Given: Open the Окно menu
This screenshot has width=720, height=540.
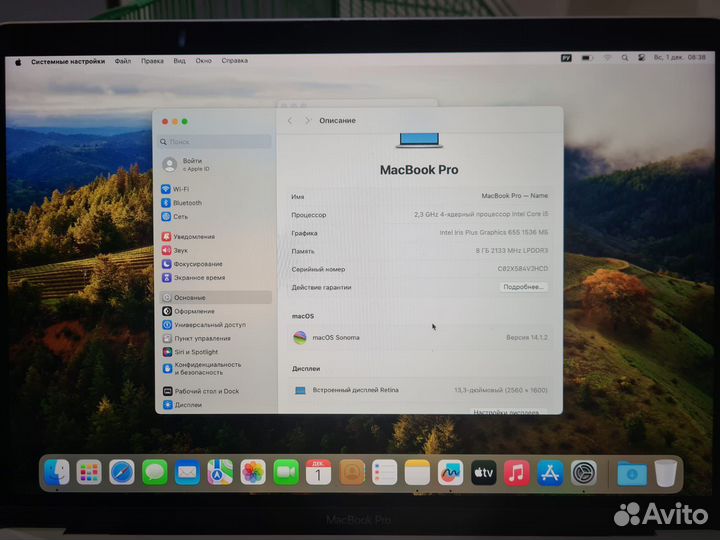Looking at the screenshot, I should (203, 61).
